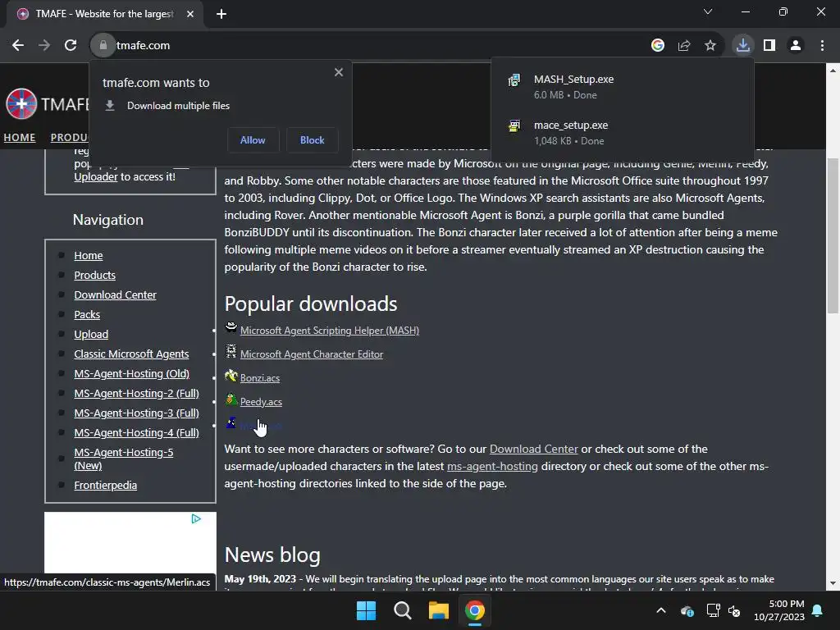Click the forward navigation arrow
Viewport: 840px width, 630px height.
(x=44, y=46)
